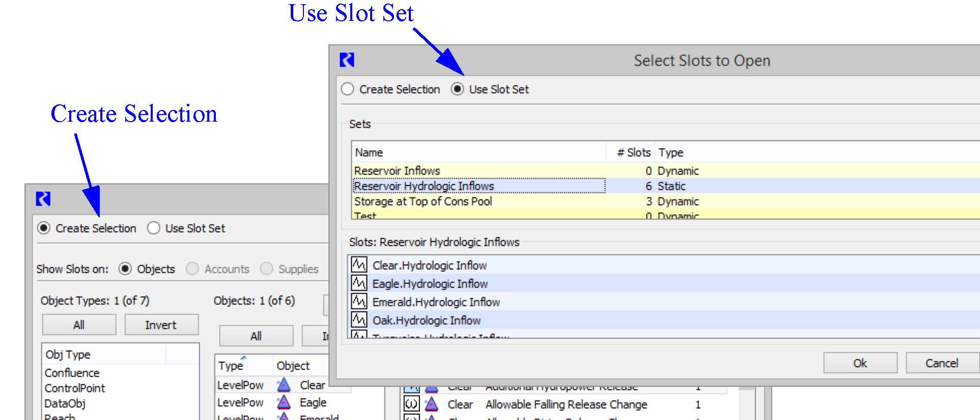980x420 pixels.
Task: Click the RiverWare logo in Select Slots dialog
Action: (x=347, y=60)
